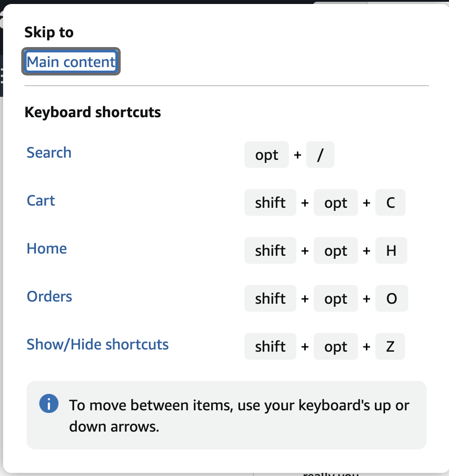The width and height of the screenshot is (449, 476).
Task: Click the blue info icon
Action: pyautogui.click(x=49, y=404)
